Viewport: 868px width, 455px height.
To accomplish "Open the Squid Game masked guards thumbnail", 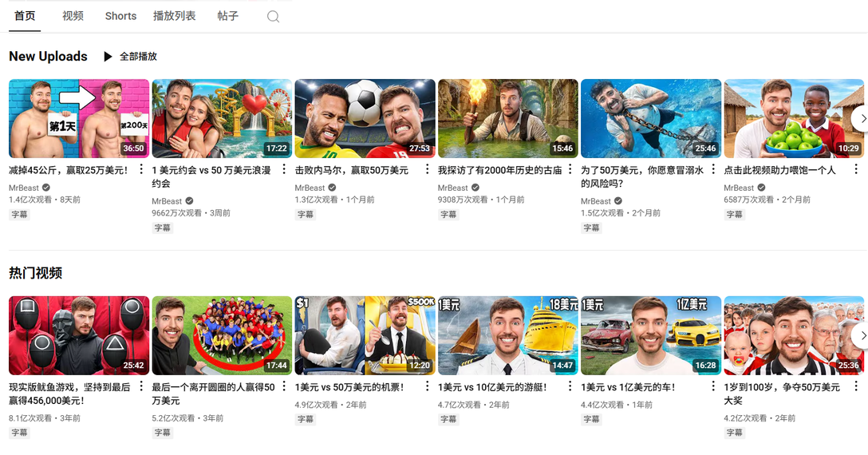I will tap(79, 336).
